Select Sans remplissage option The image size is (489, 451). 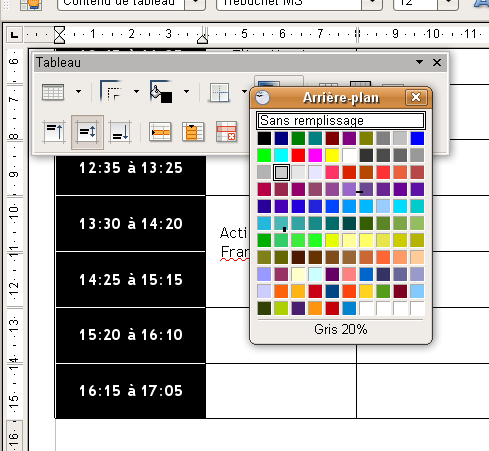point(341,120)
